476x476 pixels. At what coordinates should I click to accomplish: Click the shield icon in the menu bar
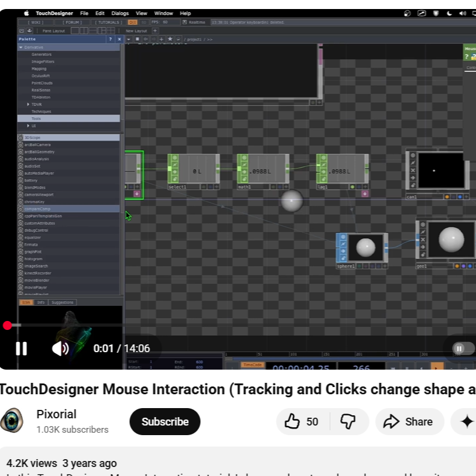click(x=436, y=13)
